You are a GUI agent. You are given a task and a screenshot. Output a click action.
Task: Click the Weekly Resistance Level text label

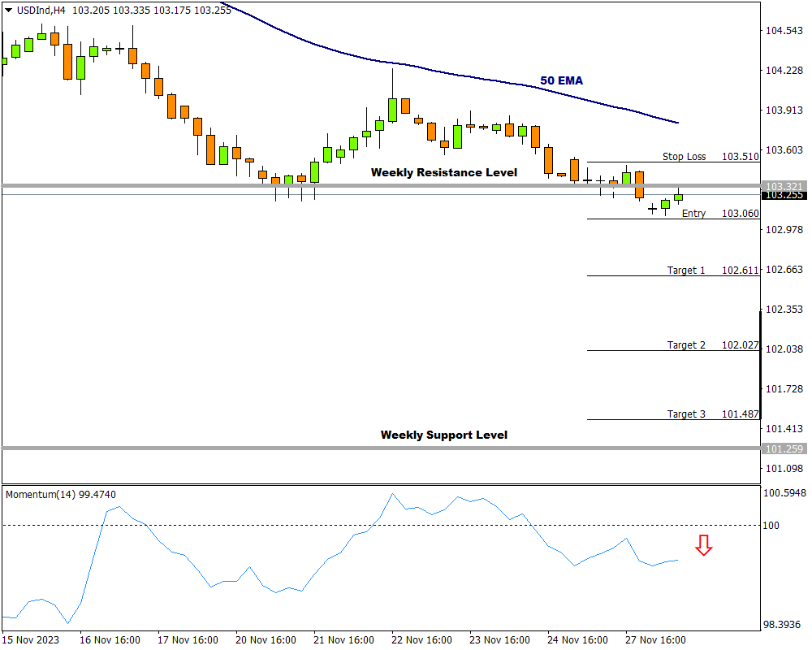[x=443, y=172]
